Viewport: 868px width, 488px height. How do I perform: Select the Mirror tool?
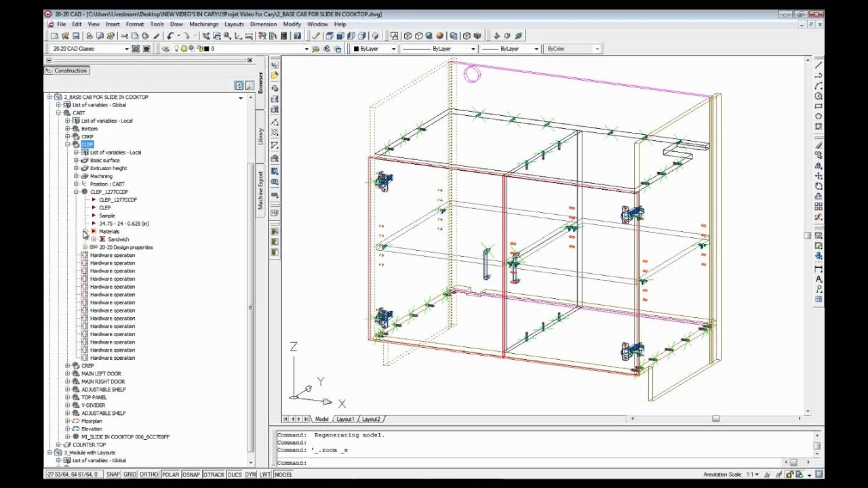pos(818,165)
